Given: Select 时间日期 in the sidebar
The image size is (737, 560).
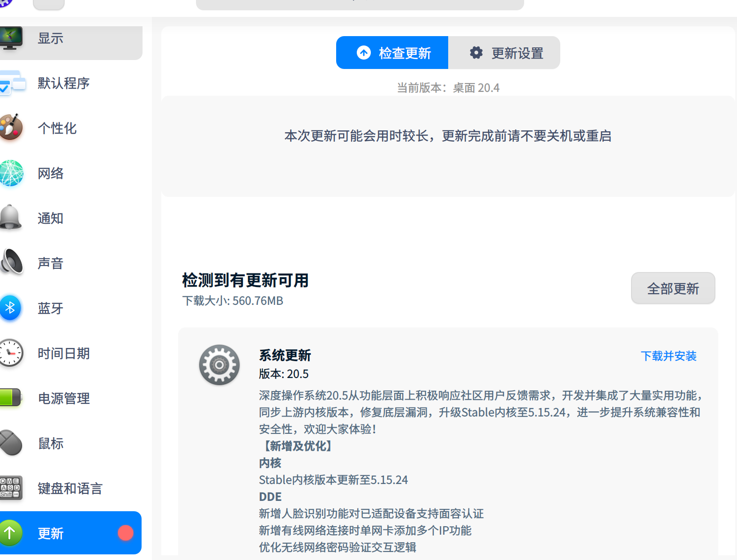Looking at the screenshot, I should (x=71, y=354).
